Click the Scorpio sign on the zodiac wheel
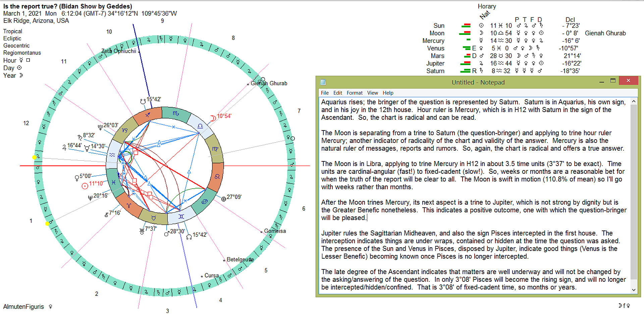Viewport: 644px width, 316px height. click(x=176, y=114)
